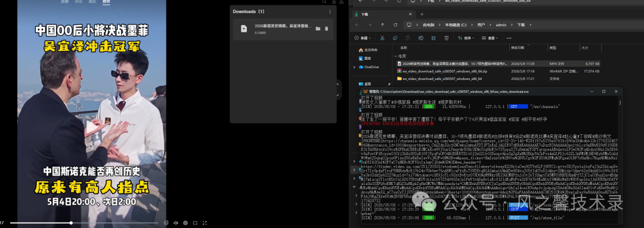Switch video to picture-in-picture mode
Screen dimensions: 644x228
pos(195,223)
